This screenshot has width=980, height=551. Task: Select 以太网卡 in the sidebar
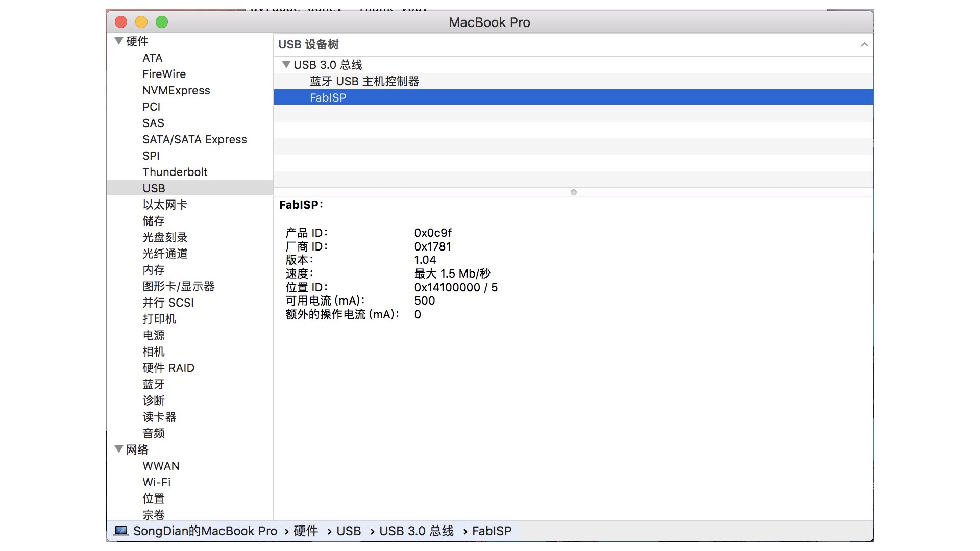click(x=165, y=205)
